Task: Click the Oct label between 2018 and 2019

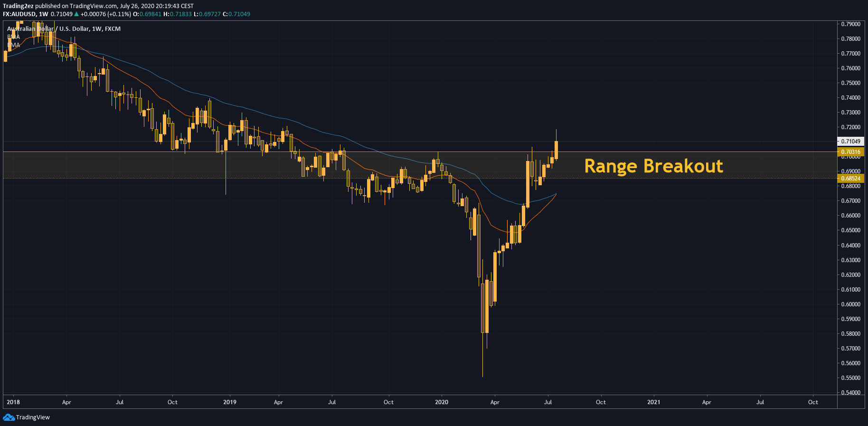Action: click(172, 402)
